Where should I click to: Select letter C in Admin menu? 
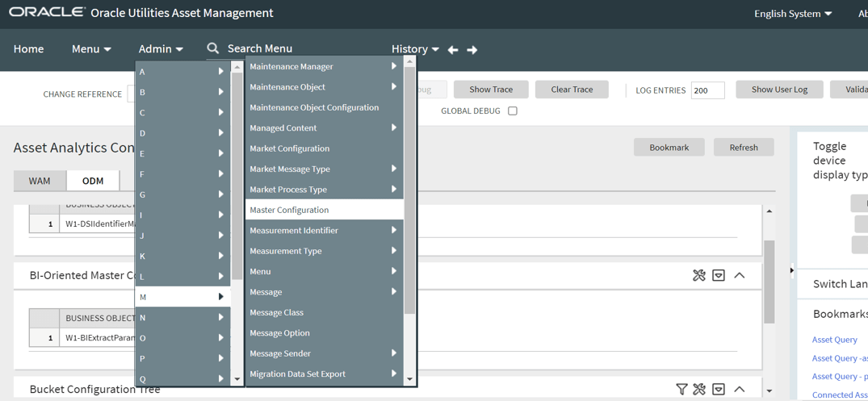(182, 112)
